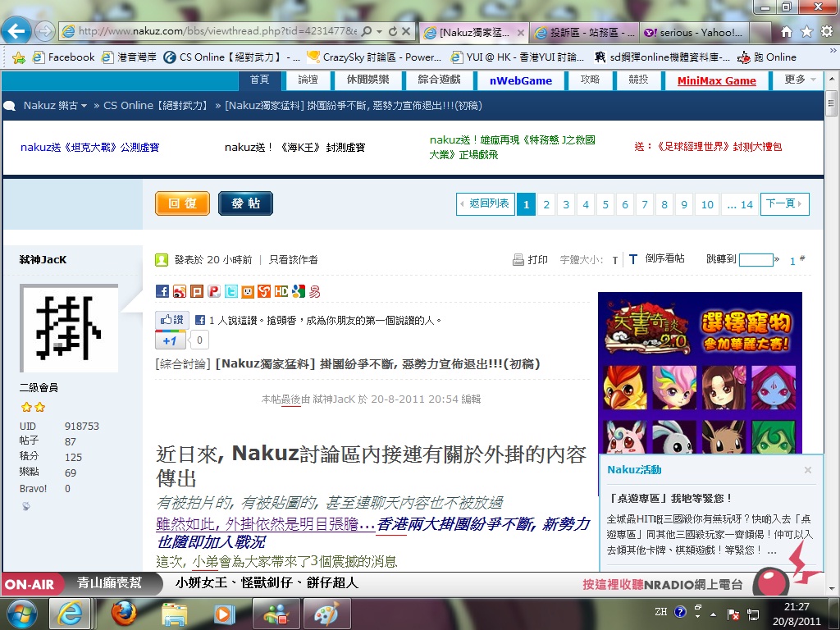The image size is (840, 630).
Task: Open the nWebGame navigation tab
Action: pos(521,80)
